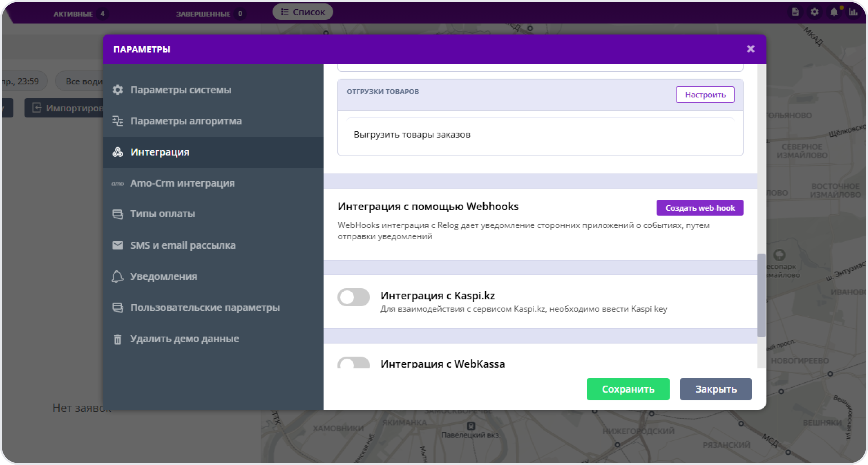The width and height of the screenshot is (868, 465).
Task: Click the document icon in top bar
Action: (x=795, y=12)
